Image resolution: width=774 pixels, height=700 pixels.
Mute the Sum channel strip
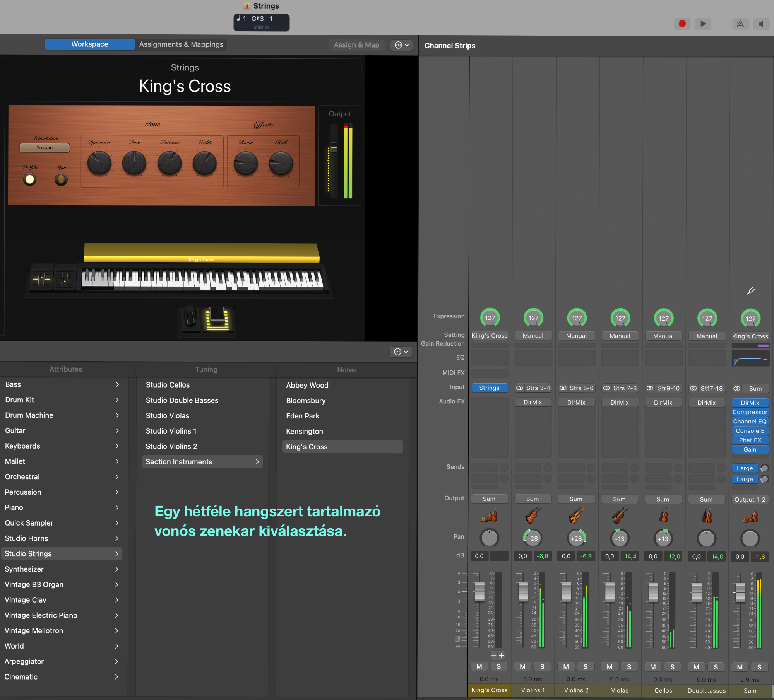(x=740, y=666)
